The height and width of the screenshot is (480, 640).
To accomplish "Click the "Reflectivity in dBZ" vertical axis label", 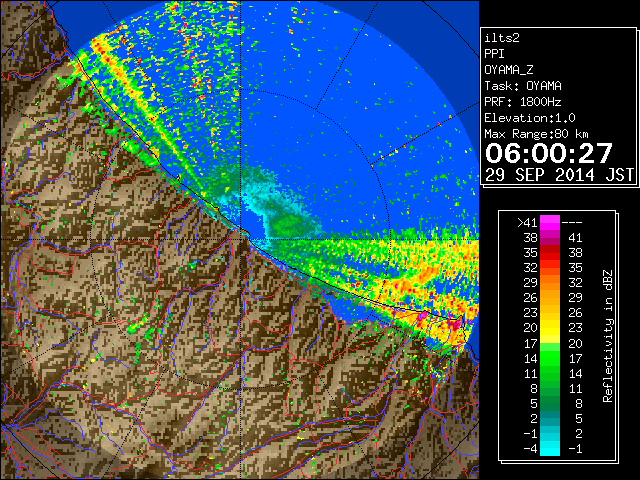I will pyautogui.click(x=607, y=336).
